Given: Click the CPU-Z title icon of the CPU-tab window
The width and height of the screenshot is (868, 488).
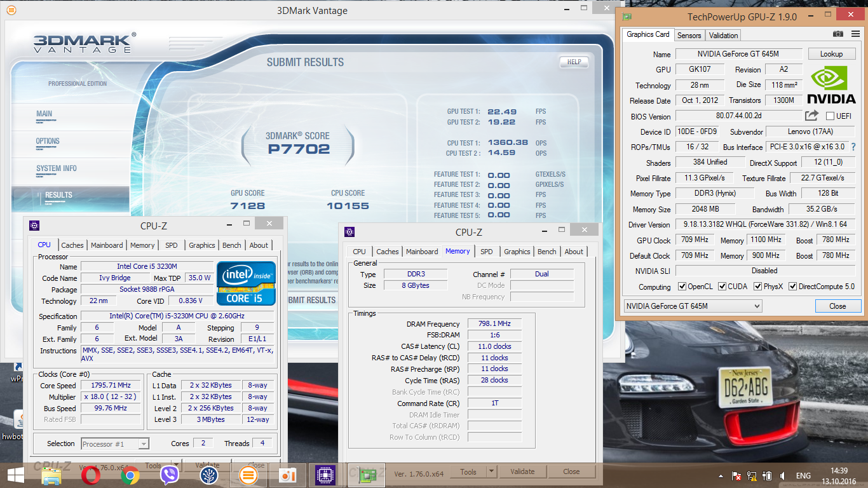Looking at the screenshot, I should (x=34, y=225).
